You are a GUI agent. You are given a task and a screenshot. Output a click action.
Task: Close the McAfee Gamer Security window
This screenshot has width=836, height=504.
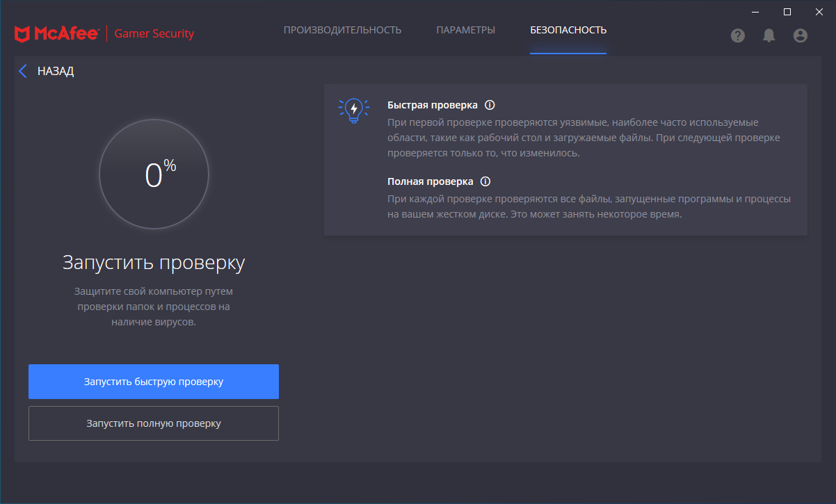click(x=819, y=11)
